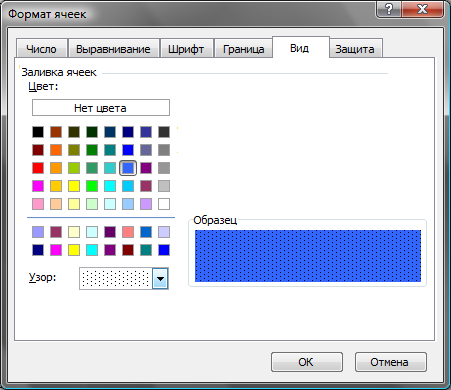This screenshot has width=451, height=390.
Task: Click the question mark help icon
Action: point(389,9)
